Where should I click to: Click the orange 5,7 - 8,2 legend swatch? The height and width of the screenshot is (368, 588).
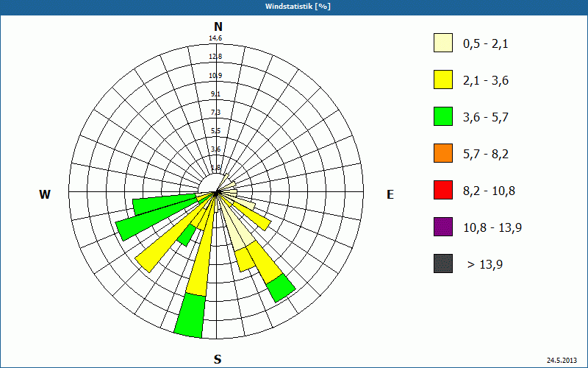[x=443, y=153]
